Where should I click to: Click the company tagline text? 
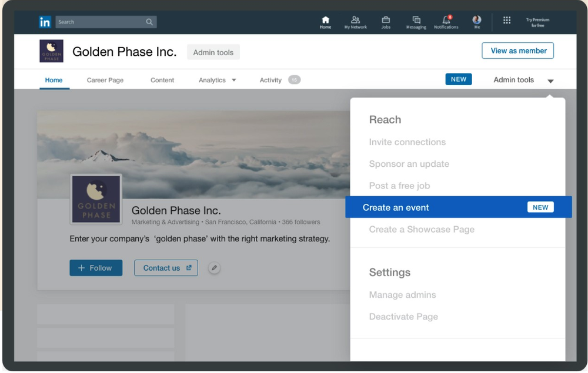pyautogui.click(x=199, y=239)
